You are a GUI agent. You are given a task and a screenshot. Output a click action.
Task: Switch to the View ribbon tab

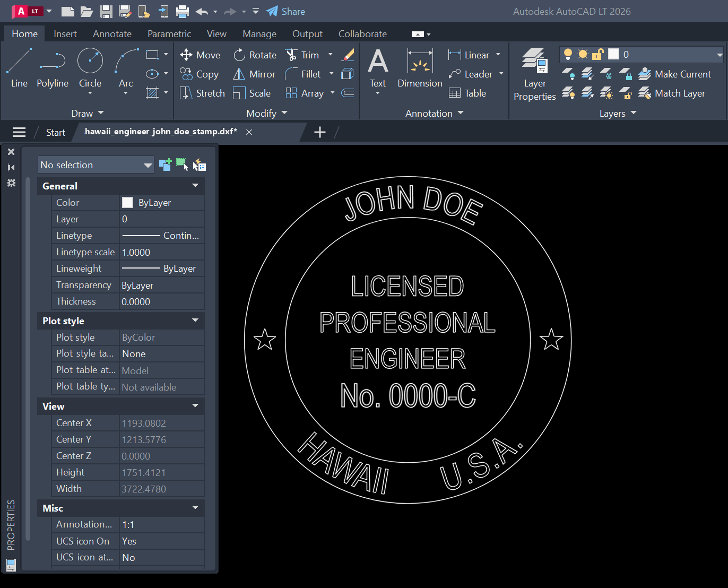(x=216, y=34)
